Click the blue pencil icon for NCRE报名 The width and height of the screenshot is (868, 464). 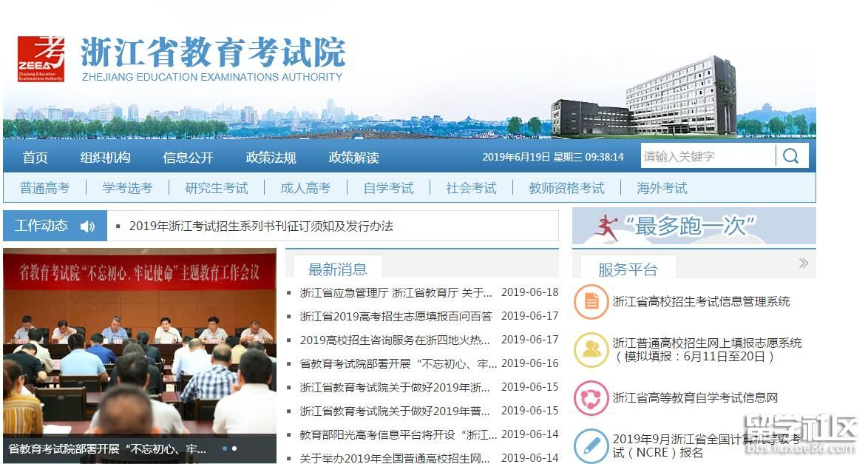(x=591, y=445)
